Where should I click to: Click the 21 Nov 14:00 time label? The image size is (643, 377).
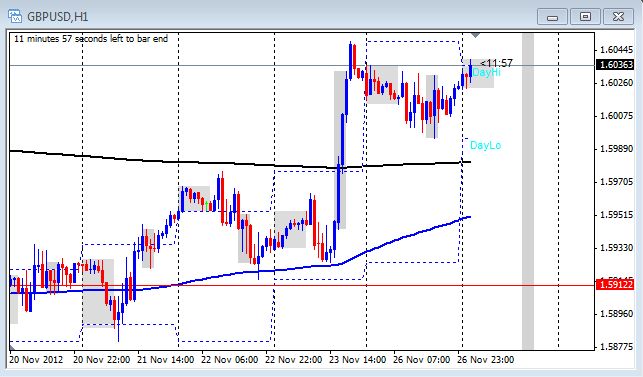coord(166,360)
